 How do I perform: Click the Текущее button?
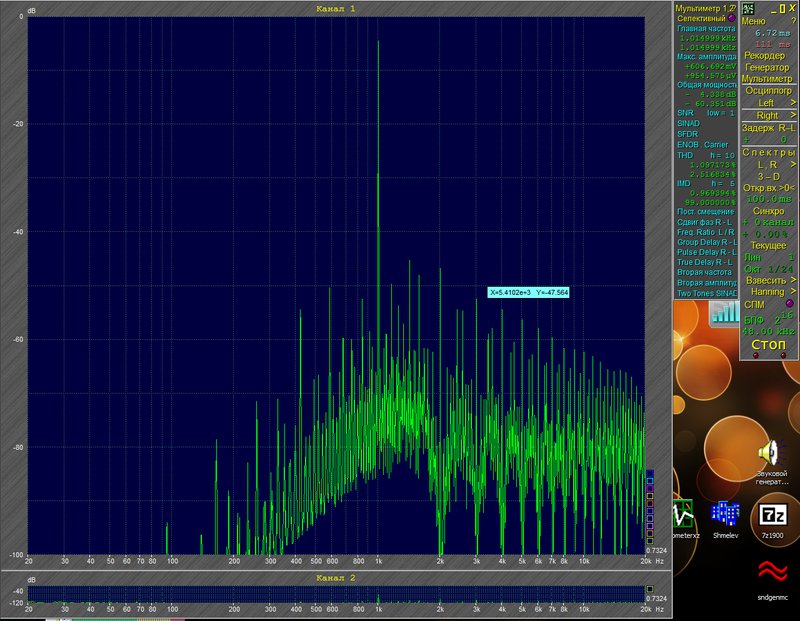768,245
